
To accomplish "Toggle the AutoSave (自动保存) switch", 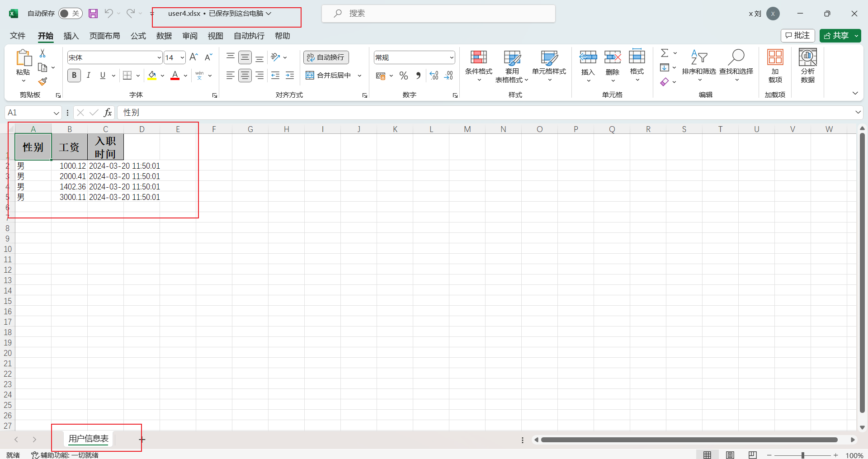I will (x=70, y=14).
